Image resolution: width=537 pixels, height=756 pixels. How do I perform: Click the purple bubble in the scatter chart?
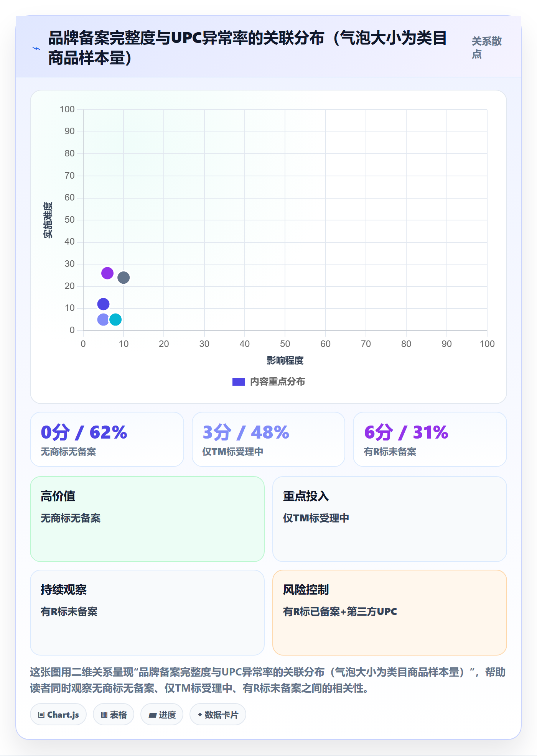point(107,273)
